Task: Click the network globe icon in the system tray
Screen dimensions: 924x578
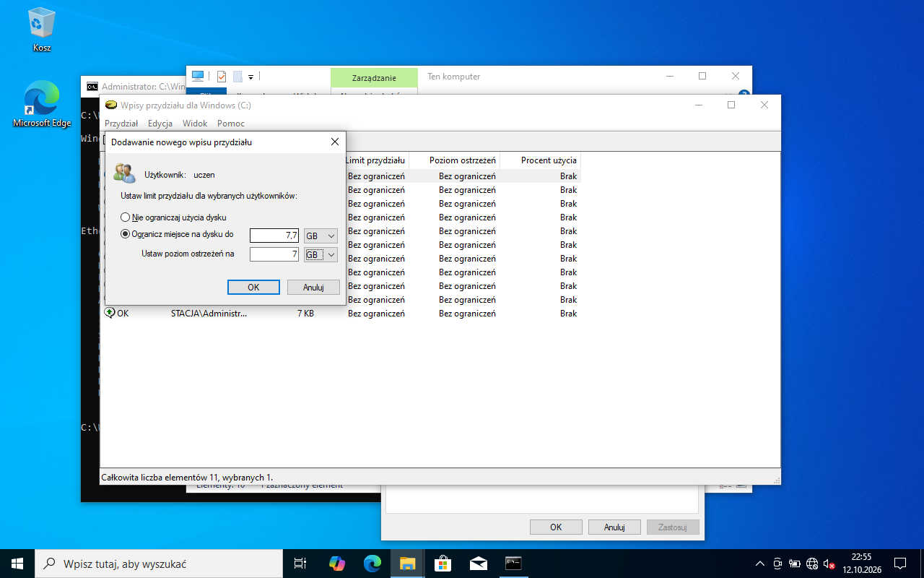Action: click(x=812, y=564)
